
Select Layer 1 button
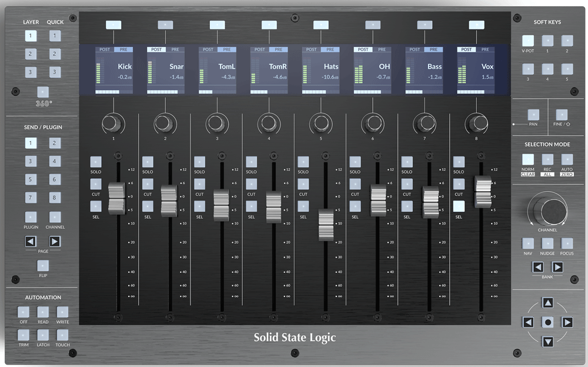point(31,36)
